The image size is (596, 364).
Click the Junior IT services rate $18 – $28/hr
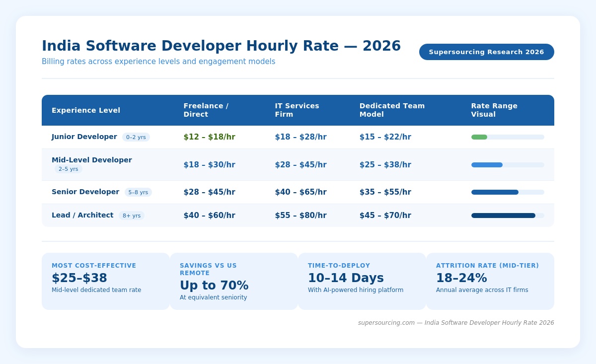(301, 137)
